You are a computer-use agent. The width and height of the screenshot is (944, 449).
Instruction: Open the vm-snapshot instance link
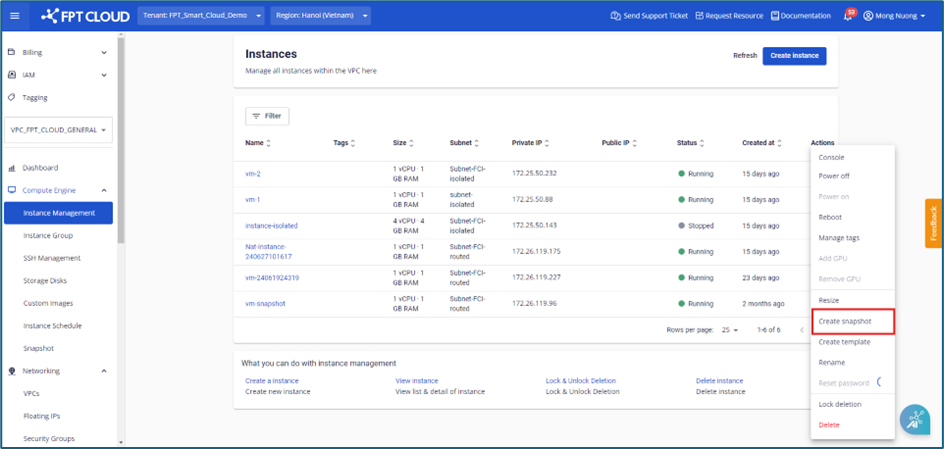(x=265, y=303)
